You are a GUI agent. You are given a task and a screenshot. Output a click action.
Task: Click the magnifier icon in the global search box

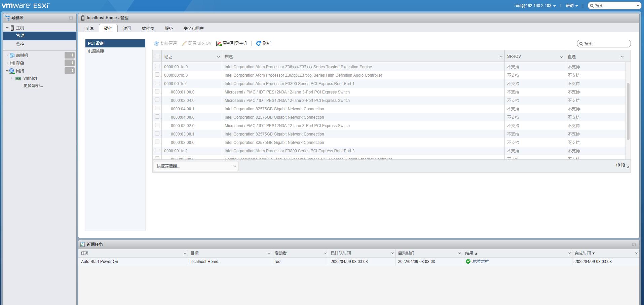[592, 6]
